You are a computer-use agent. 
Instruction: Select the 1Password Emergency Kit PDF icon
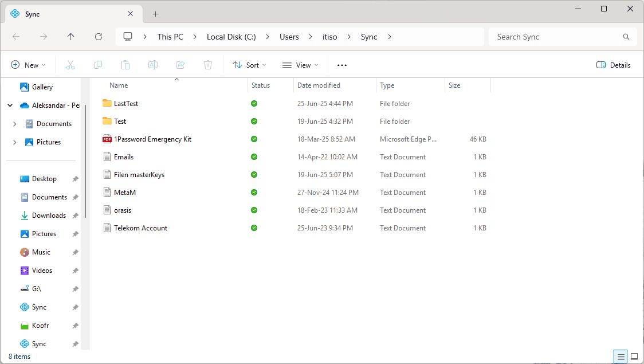pyautogui.click(x=107, y=139)
